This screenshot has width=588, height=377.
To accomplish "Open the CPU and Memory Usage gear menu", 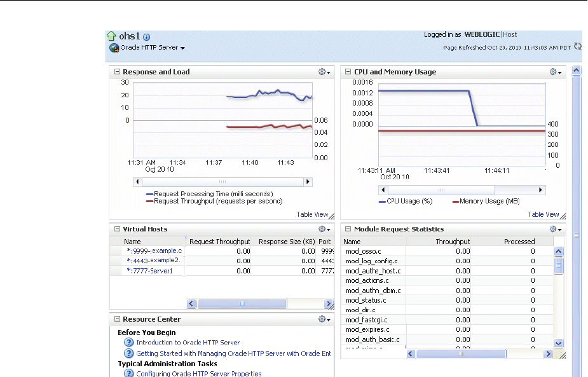I will (x=556, y=72).
